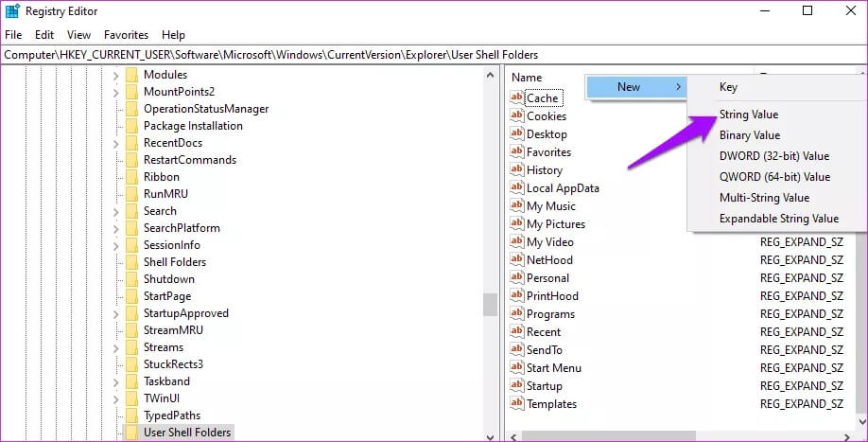The width and height of the screenshot is (868, 442).
Task: Click the folder icon next to Taskband
Action: coord(131,381)
